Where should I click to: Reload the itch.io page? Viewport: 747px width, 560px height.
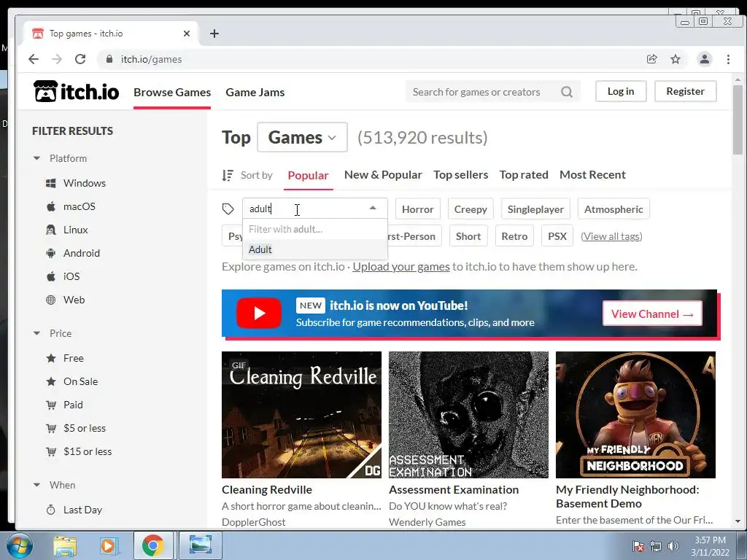(80, 59)
